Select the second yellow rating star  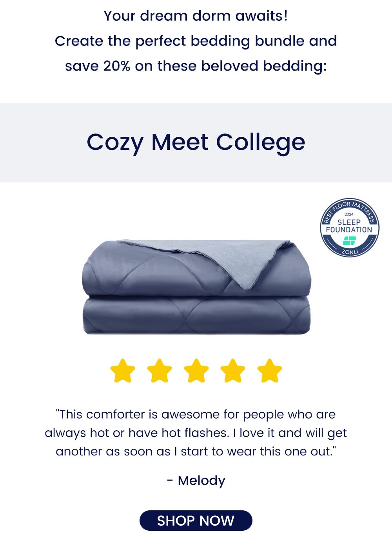click(x=160, y=370)
